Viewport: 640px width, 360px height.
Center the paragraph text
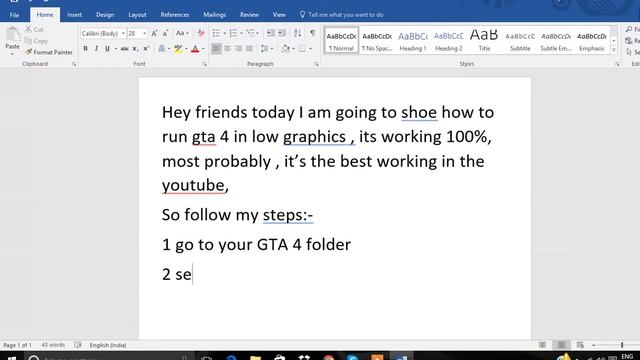click(227, 49)
